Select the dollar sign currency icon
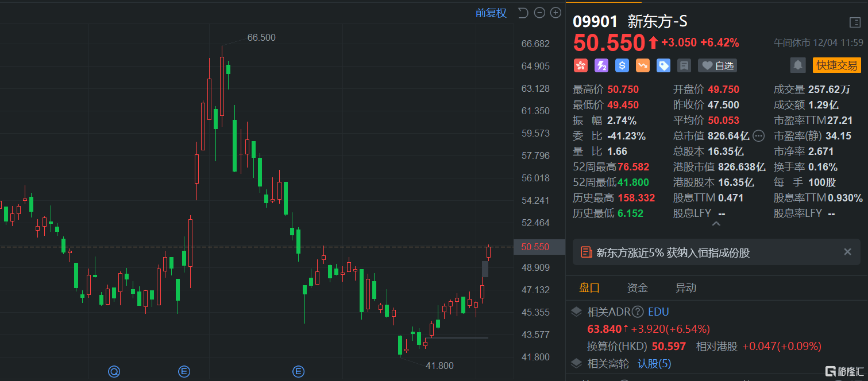 coord(622,65)
